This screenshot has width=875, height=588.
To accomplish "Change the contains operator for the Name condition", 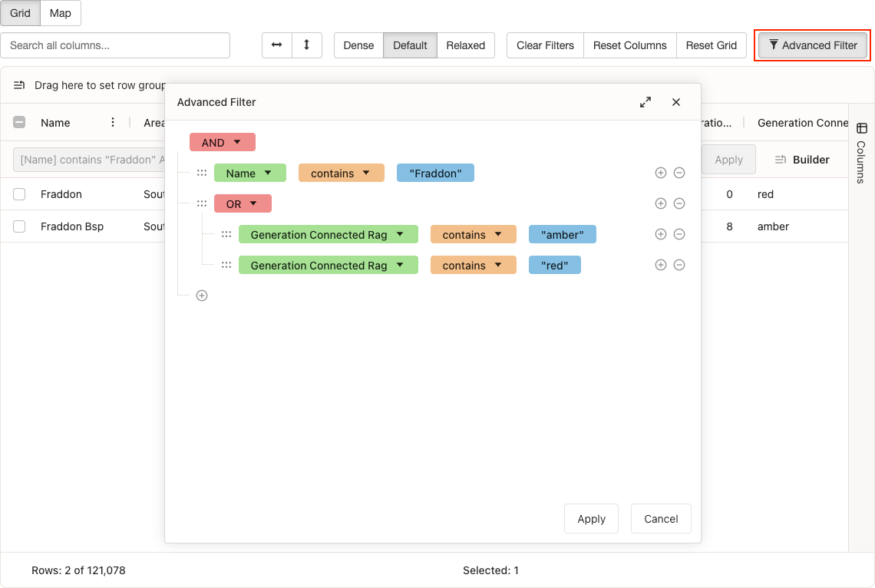I will click(341, 173).
